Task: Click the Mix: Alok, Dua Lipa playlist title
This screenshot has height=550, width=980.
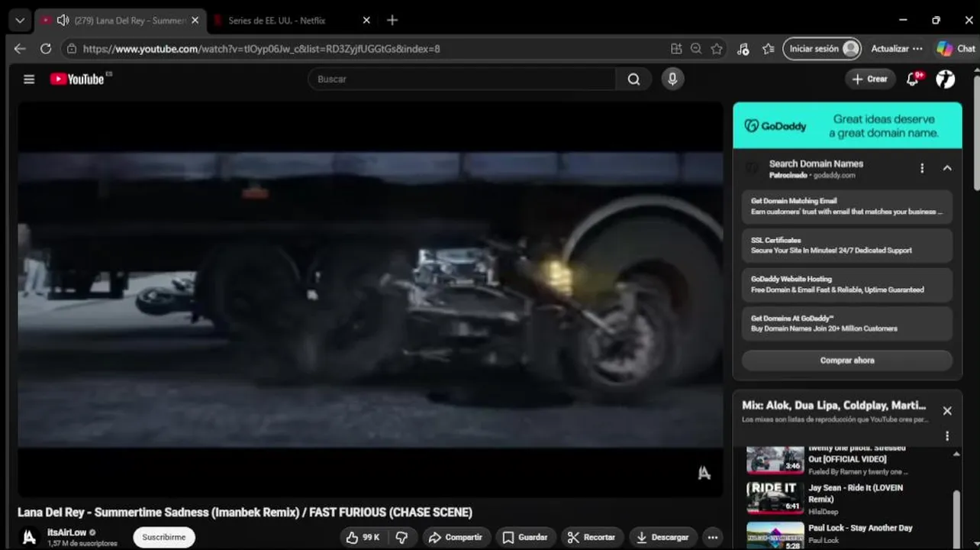Action: [834, 406]
